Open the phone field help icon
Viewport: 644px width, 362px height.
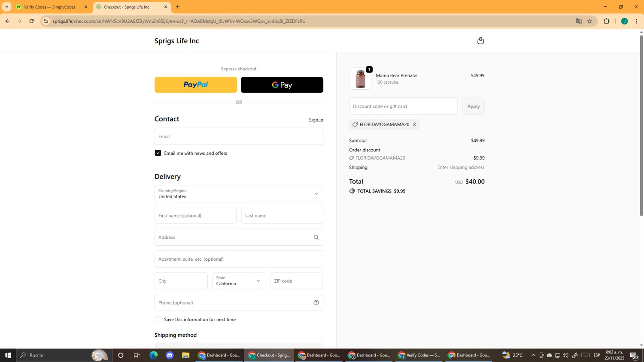pos(316,303)
